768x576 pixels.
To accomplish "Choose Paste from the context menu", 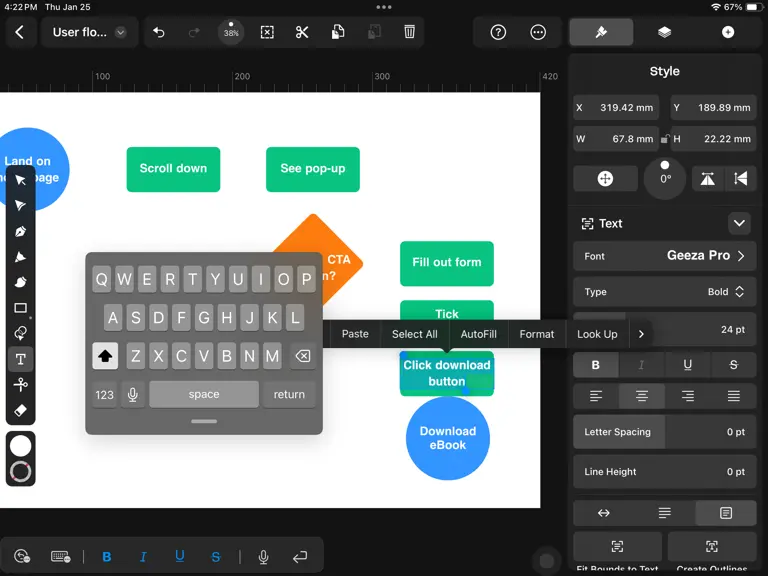I will pyautogui.click(x=355, y=334).
